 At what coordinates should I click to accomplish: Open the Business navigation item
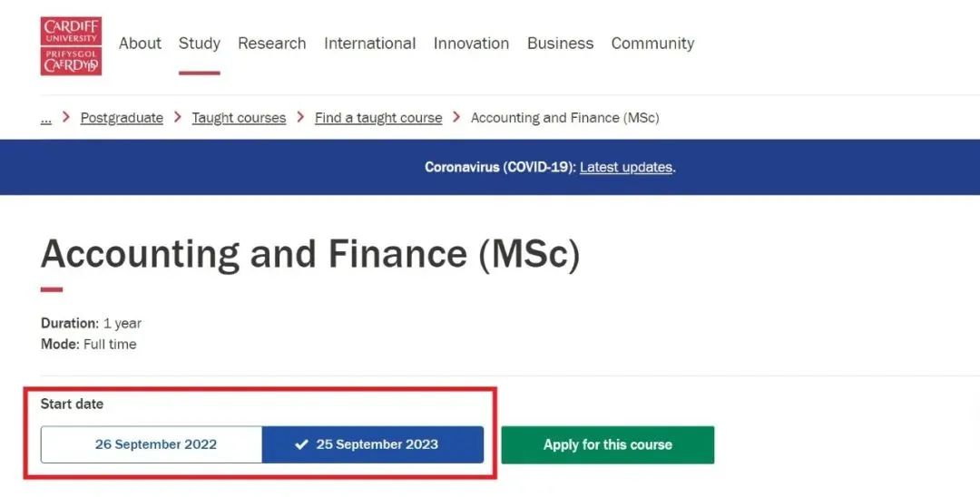(x=560, y=44)
